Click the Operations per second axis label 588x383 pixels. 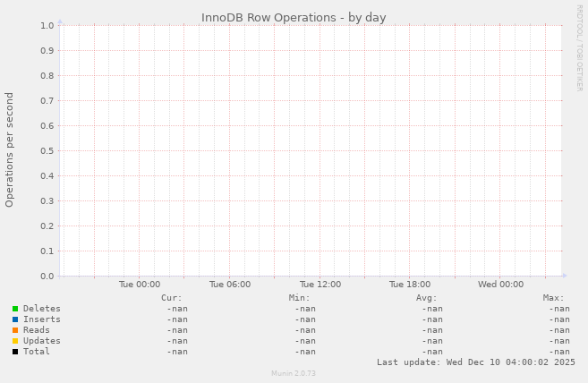[x=9, y=149]
